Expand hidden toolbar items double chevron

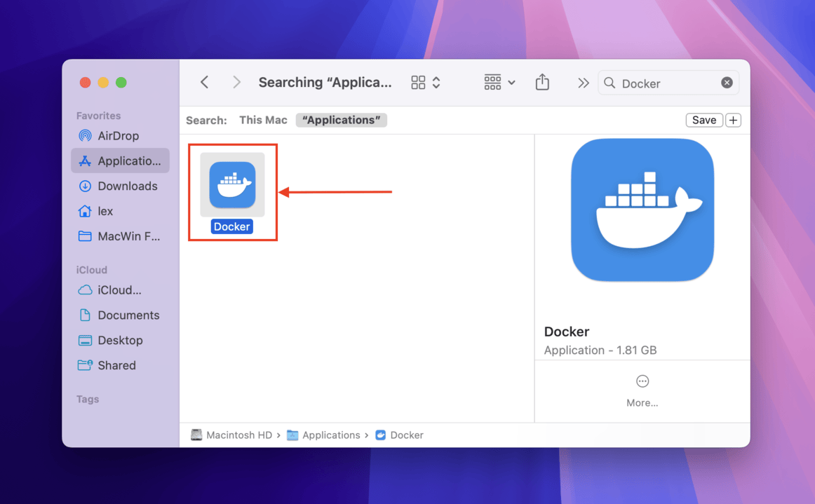(583, 83)
